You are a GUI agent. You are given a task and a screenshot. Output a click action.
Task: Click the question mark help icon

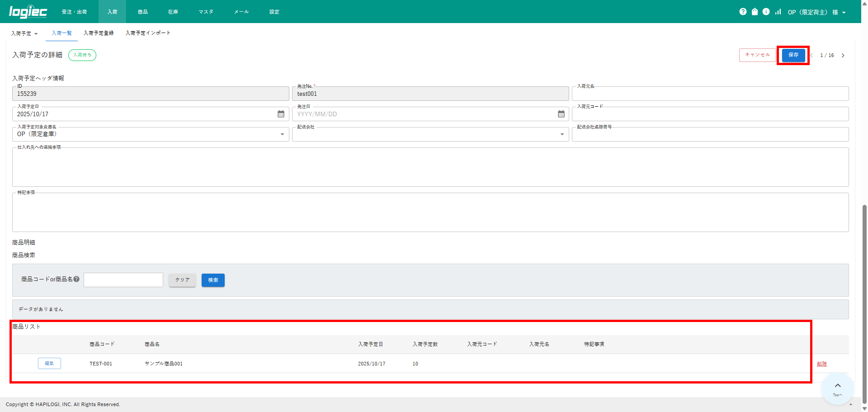pos(743,12)
